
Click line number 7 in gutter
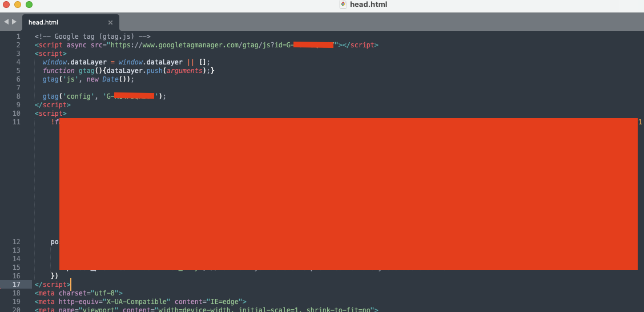coord(18,88)
